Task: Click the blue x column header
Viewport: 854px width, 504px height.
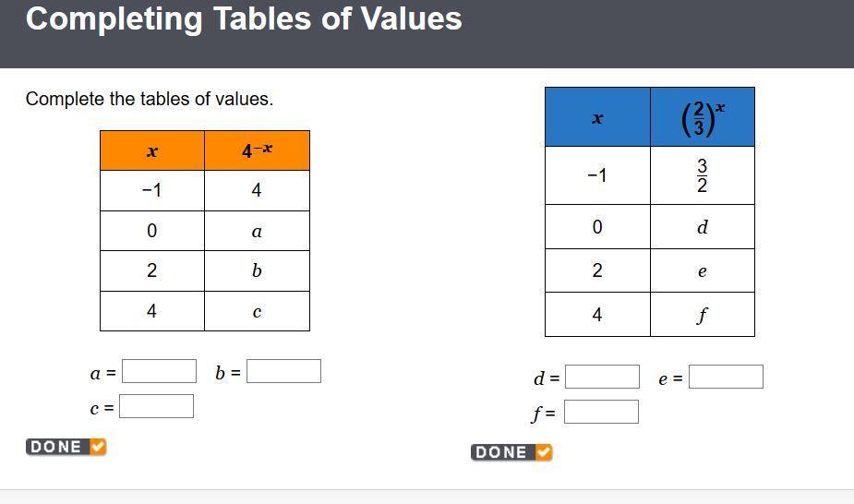Action: [x=597, y=117]
